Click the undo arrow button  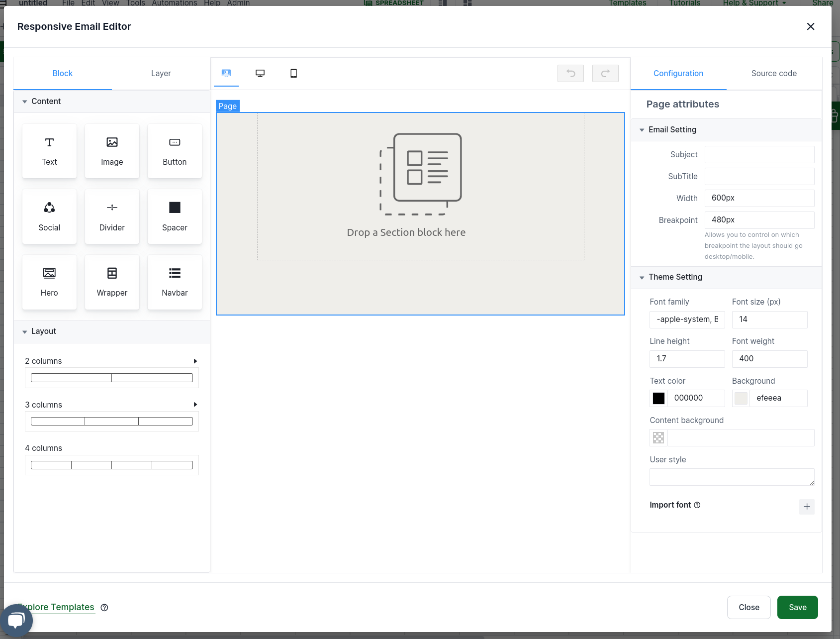pyautogui.click(x=570, y=73)
